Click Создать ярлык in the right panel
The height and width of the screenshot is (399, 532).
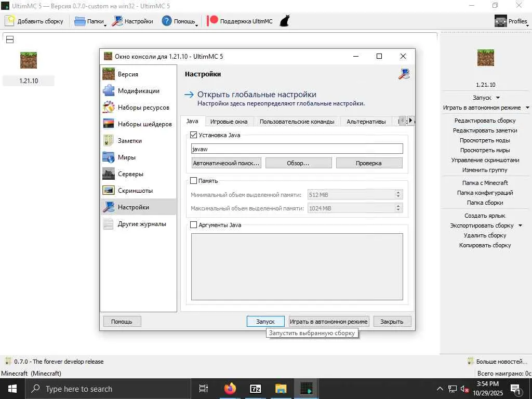coord(485,216)
